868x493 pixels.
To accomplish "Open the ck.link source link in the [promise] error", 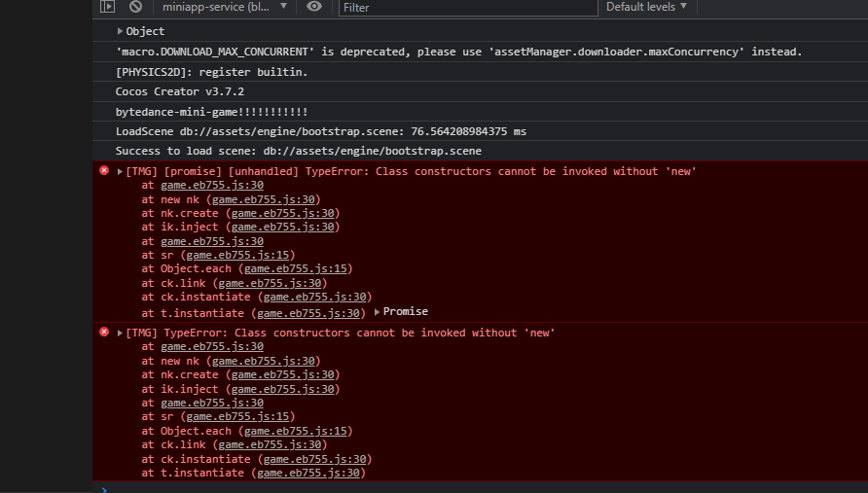I will pos(271,283).
